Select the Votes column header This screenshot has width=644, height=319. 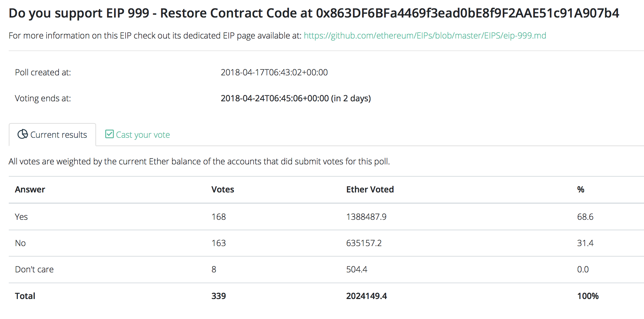(x=223, y=189)
